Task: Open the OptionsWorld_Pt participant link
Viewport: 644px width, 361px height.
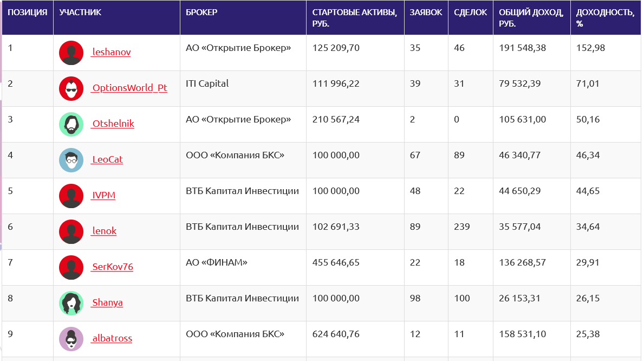Action: [129, 88]
